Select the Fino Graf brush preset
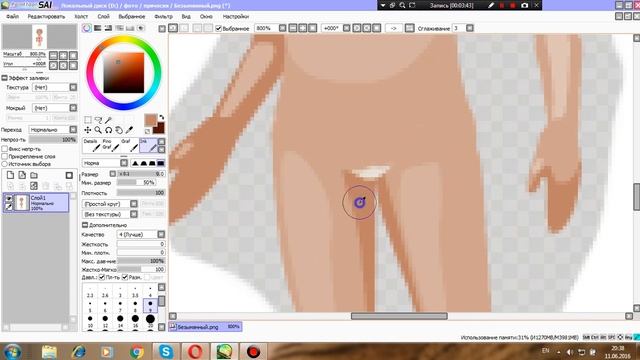Image resolution: width=640 pixels, height=360 pixels. (110, 145)
